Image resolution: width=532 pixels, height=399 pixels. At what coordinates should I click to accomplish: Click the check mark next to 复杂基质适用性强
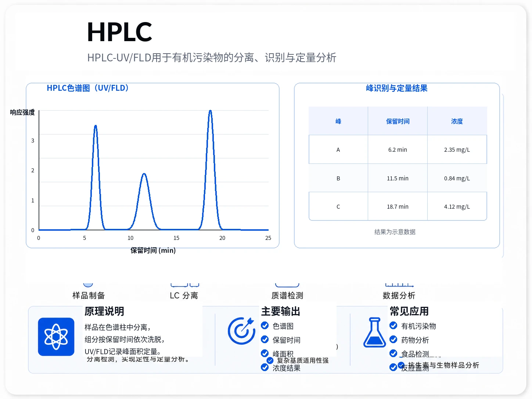point(270,360)
